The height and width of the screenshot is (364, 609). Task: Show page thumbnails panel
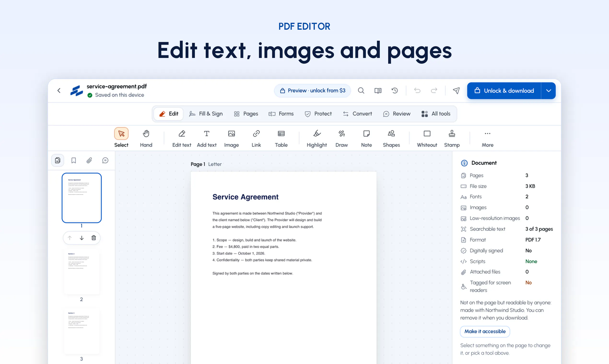tap(58, 160)
